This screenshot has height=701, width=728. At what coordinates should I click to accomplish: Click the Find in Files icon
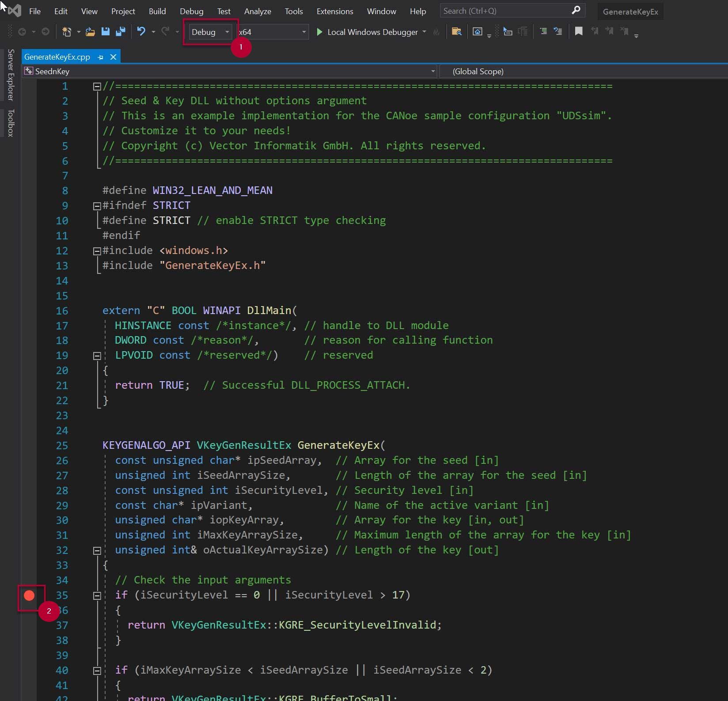pos(456,32)
